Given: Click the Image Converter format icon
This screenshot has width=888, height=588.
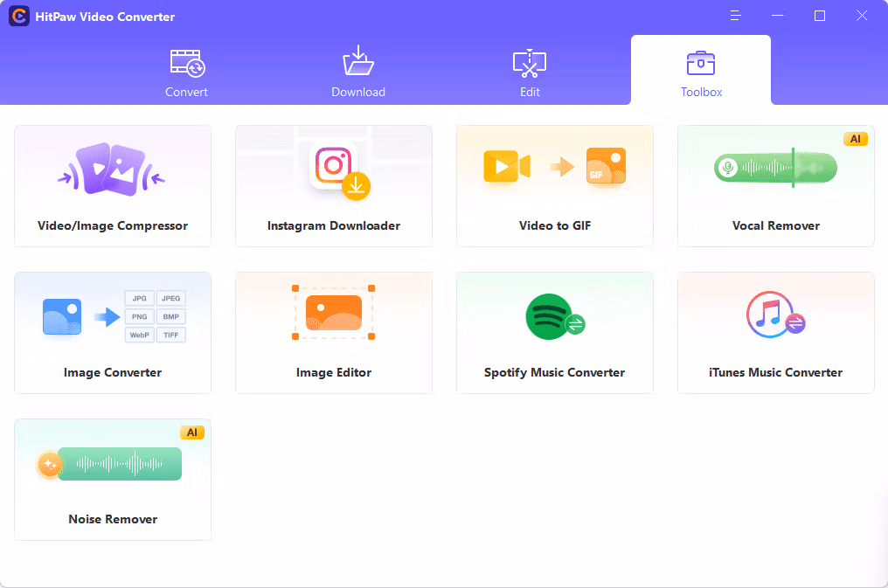Looking at the screenshot, I should pos(156,316).
